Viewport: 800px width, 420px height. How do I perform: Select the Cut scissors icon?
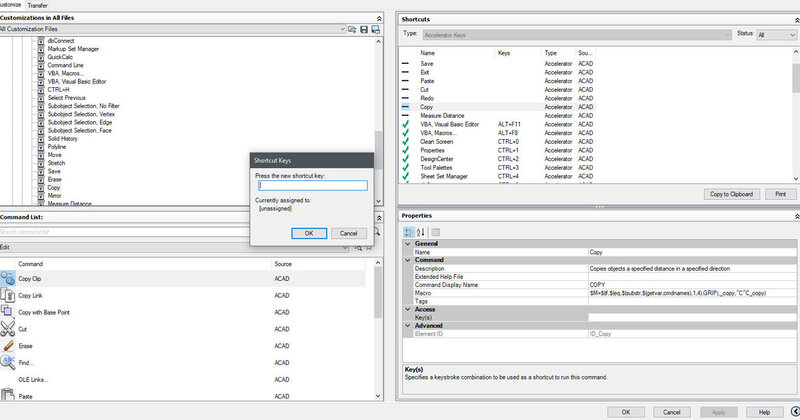pos(9,329)
